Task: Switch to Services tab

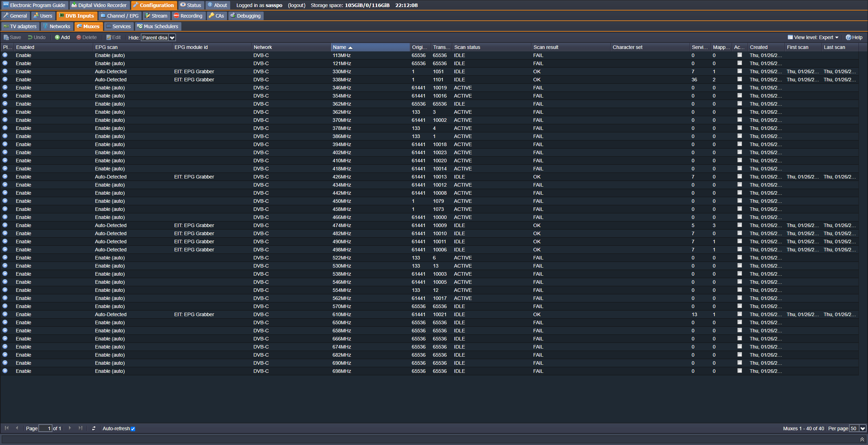Action: pyautogui.click(x=118, y=26)
